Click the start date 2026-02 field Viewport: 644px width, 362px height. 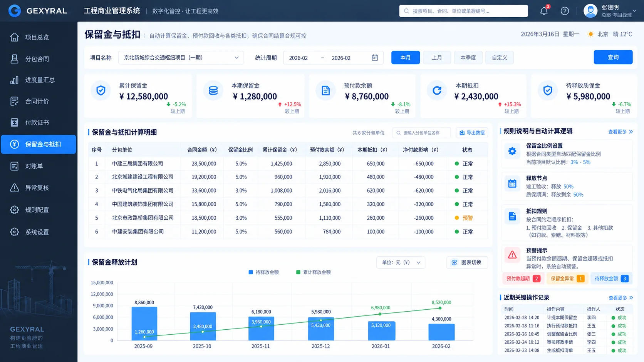pos(299,58)
